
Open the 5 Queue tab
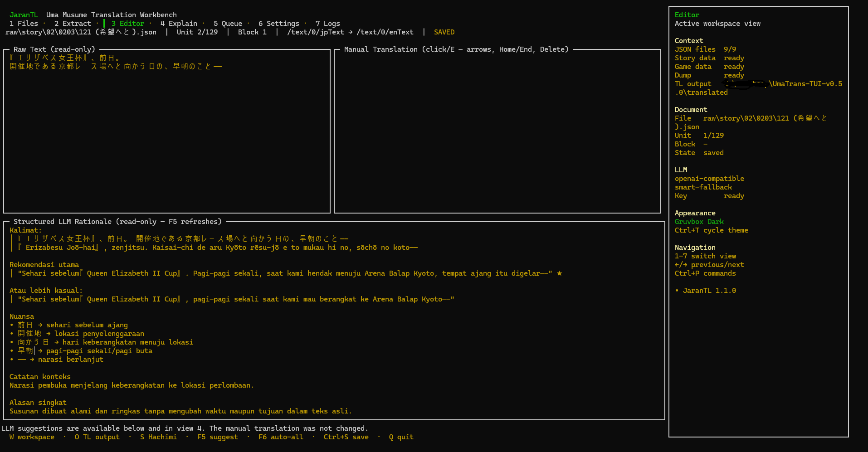click(228, 24)
